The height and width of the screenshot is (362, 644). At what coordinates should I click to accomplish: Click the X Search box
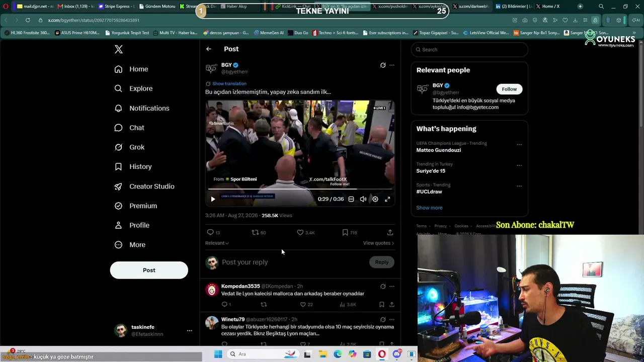point(469,49)
